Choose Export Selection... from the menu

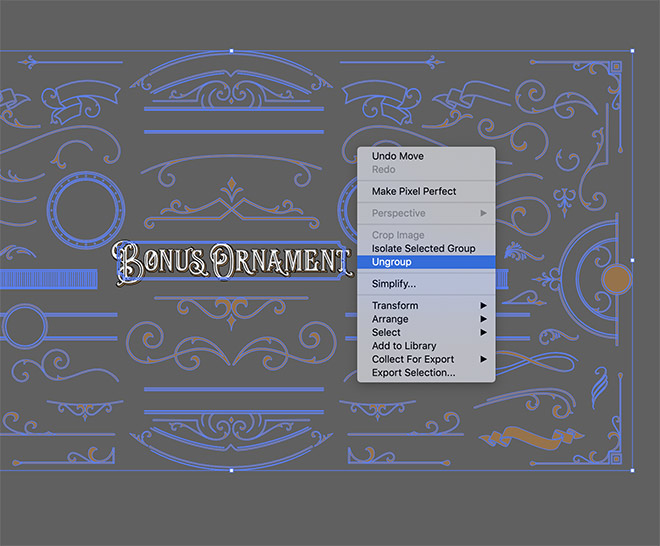point(413,373)
